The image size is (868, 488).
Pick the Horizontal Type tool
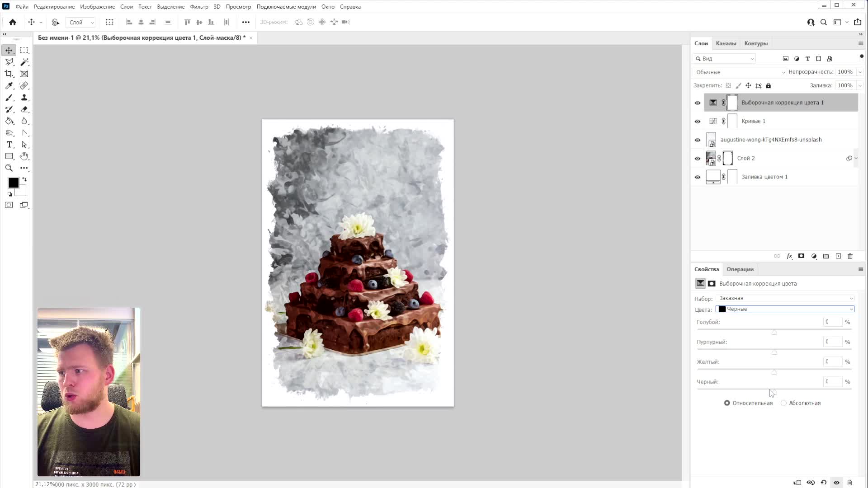coord(9,145)
